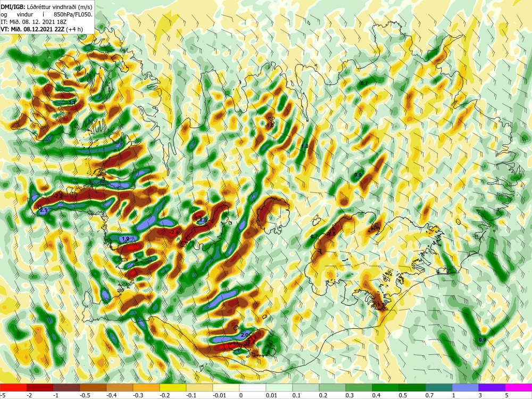Click the 1.8 value label on map
The height and width of the screenshot is (399, 532).
[203, 220]
